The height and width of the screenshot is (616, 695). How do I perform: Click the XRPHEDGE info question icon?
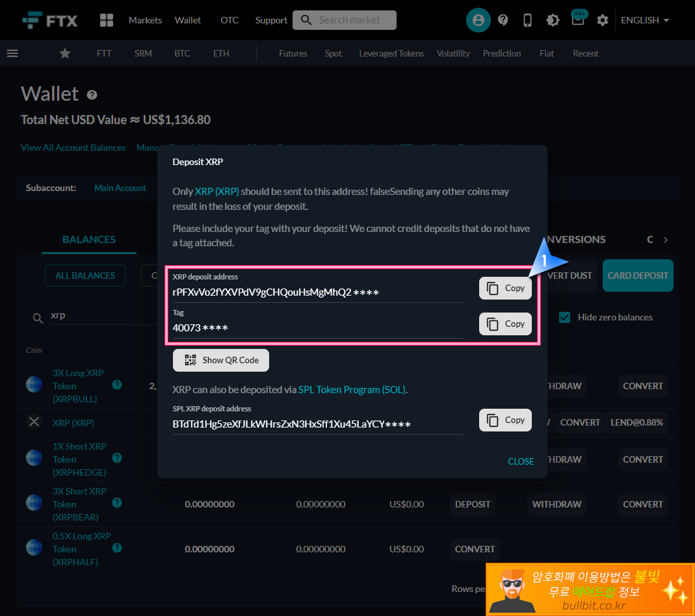(117, 458)
